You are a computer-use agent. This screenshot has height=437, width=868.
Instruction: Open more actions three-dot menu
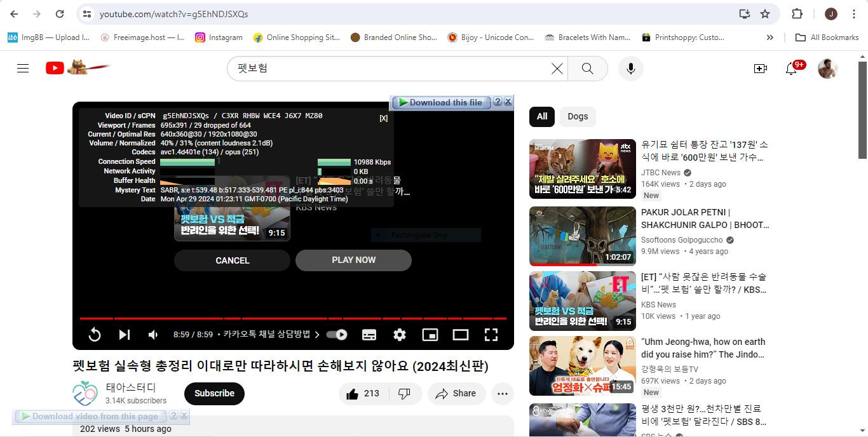[502, 394]
